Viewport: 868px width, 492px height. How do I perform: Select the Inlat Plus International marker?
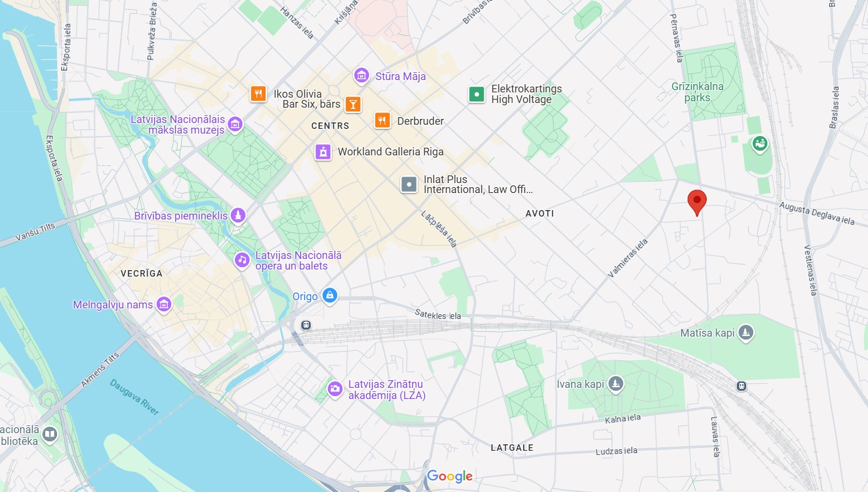[409, 184]
